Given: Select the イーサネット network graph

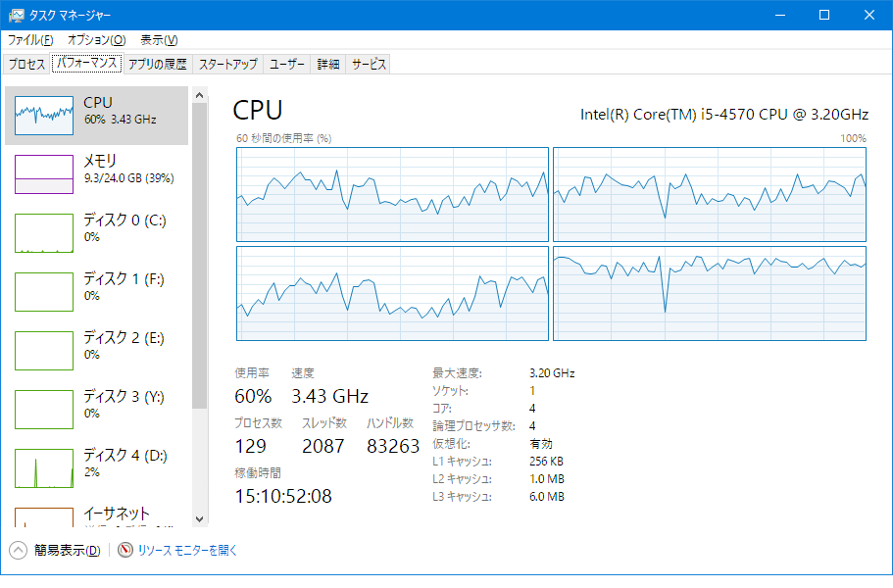Looking at the screenshot, I should pyautogui.click(x=44, y=518).
